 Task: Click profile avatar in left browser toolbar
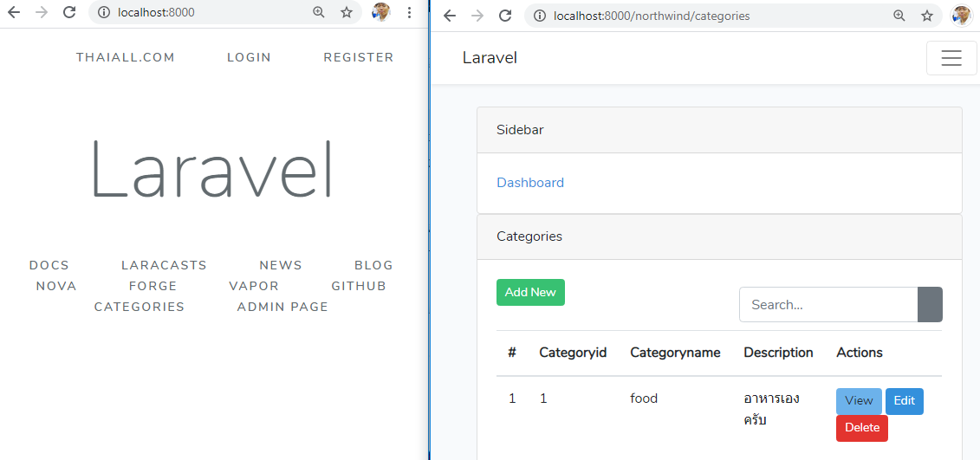[x=380, y=12]
